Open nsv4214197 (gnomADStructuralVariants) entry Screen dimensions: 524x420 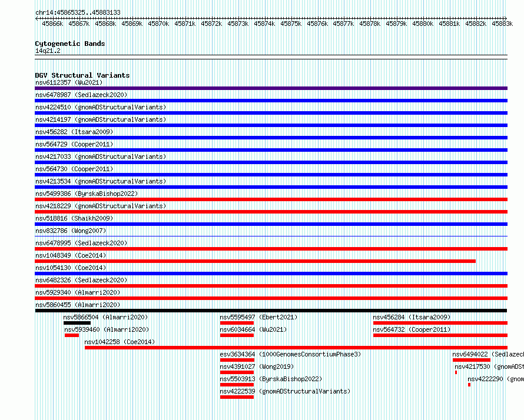(x=101, y=119)
